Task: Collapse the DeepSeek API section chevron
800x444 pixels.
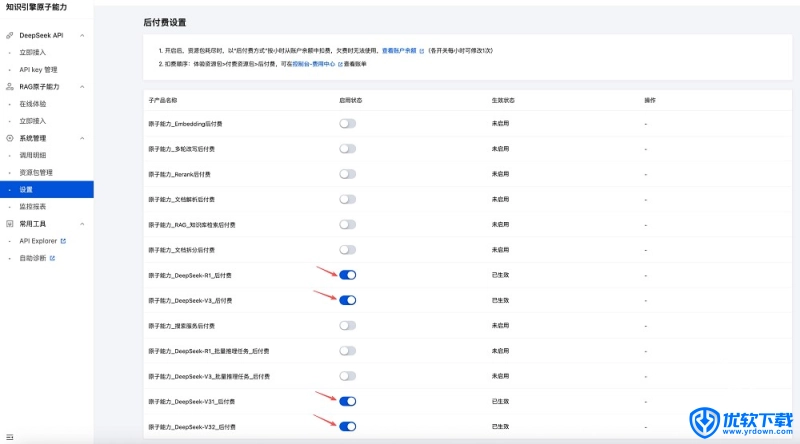Action: click(x=82, y=35)
